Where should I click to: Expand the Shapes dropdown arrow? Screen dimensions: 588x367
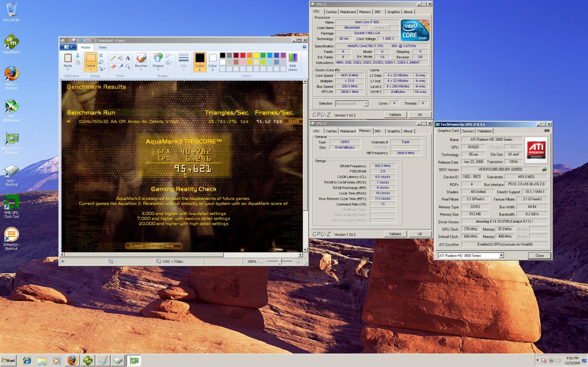click(x=158, y=70)
